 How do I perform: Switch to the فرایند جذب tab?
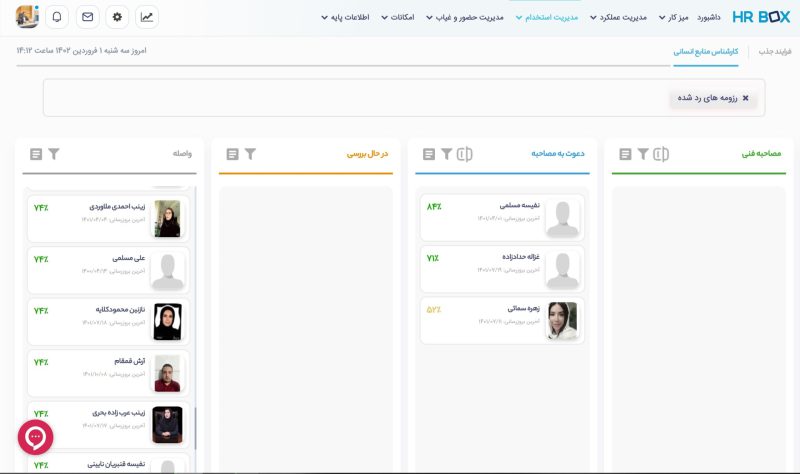click(774, 52)
